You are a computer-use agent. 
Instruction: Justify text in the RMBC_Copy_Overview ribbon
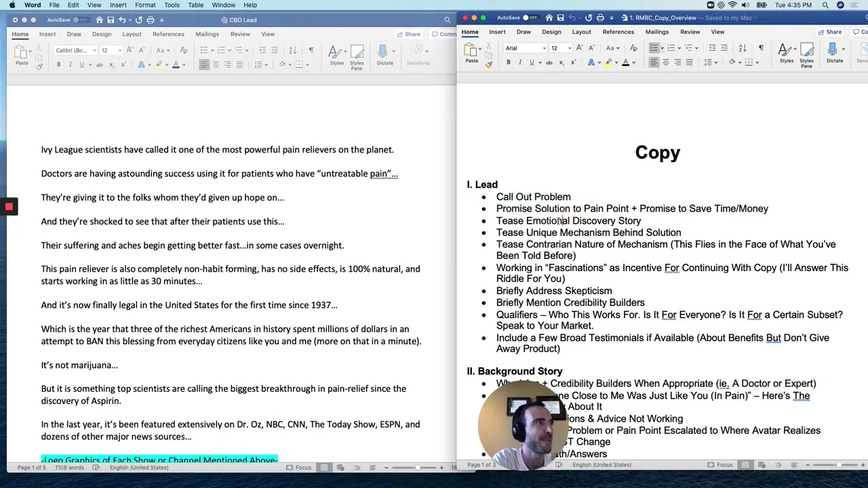point(689,62)
